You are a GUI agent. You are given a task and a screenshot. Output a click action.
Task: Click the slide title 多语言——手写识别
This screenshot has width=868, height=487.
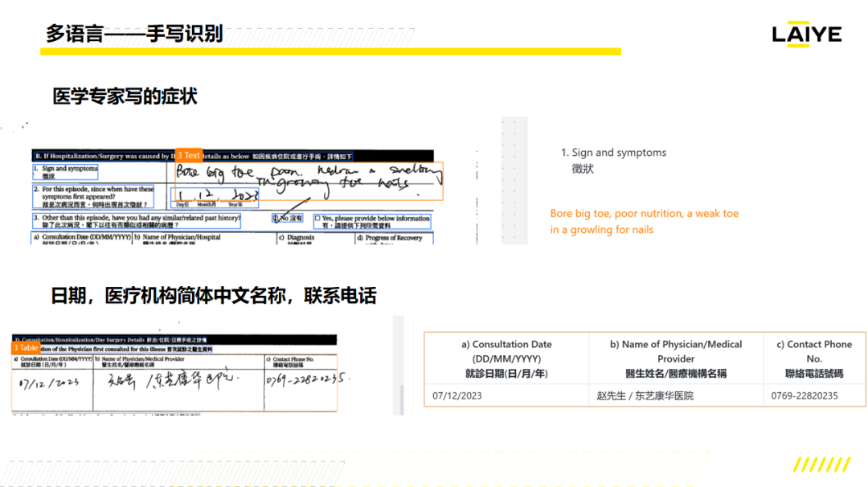[133, 34]
